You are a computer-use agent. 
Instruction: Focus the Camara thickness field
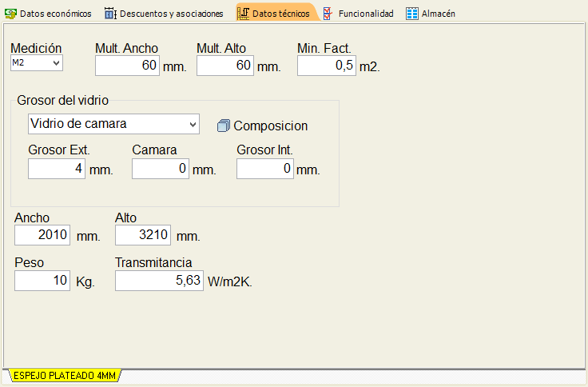[x=160, y=169]
